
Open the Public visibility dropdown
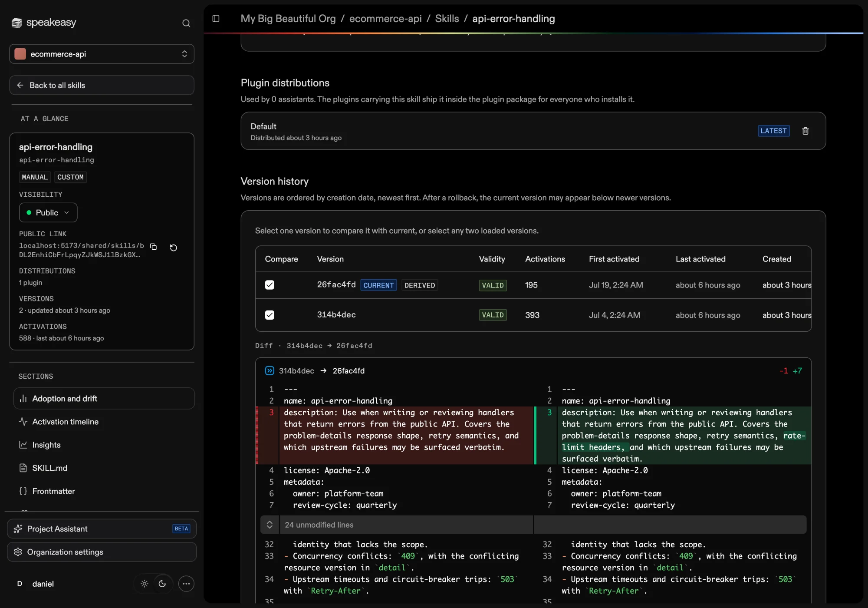(x=48, y=212)
